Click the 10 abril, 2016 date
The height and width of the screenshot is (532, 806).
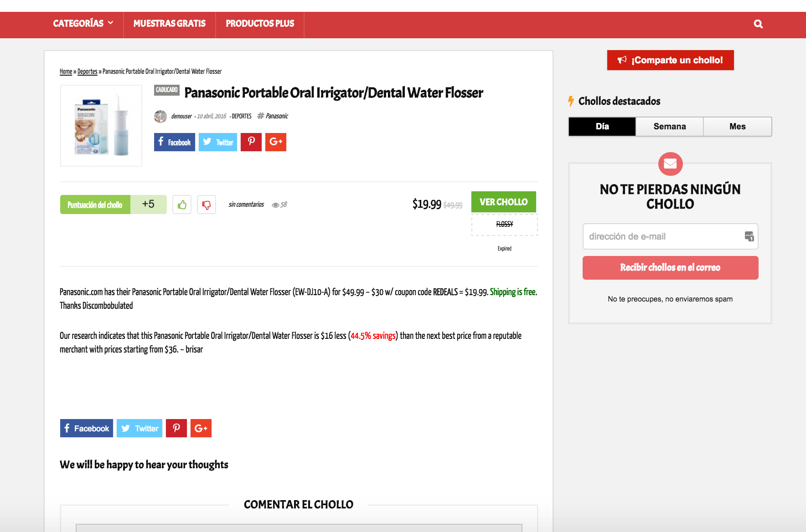(x=212, y=116)
